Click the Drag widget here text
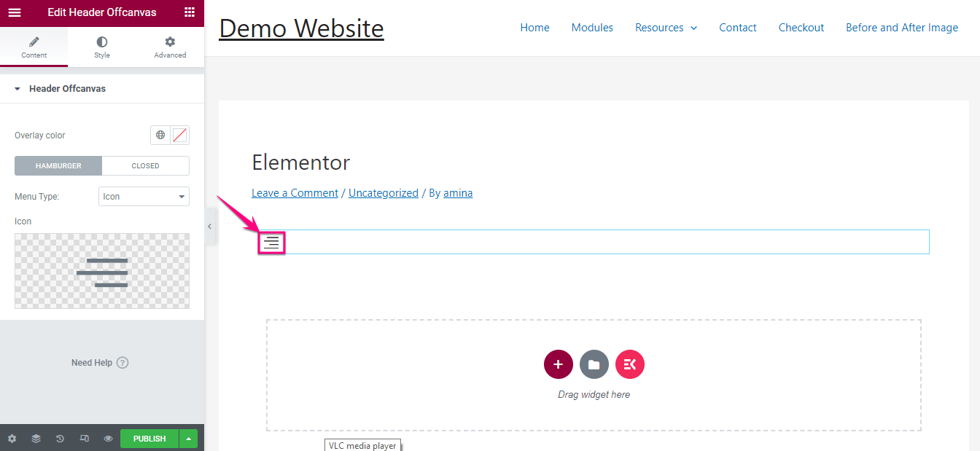Image resolution: width=980 pixels, height=451 pixels. pyautogui.click(x=594, y=395)
